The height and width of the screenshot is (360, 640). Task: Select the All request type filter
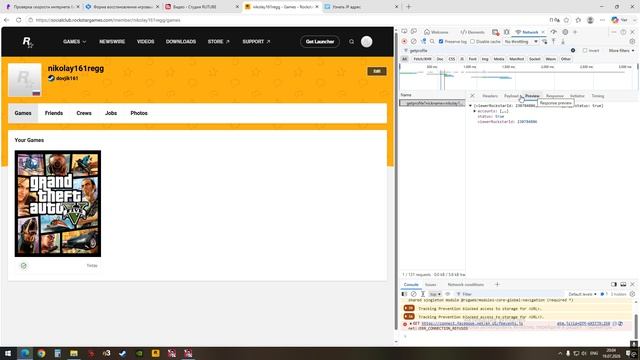point(404,59)
